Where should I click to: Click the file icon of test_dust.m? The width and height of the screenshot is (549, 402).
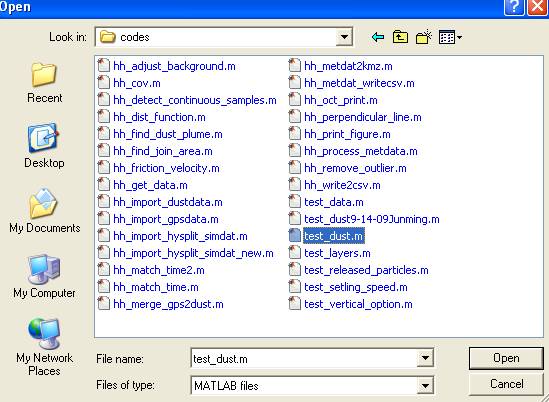(x=294, y=236)
